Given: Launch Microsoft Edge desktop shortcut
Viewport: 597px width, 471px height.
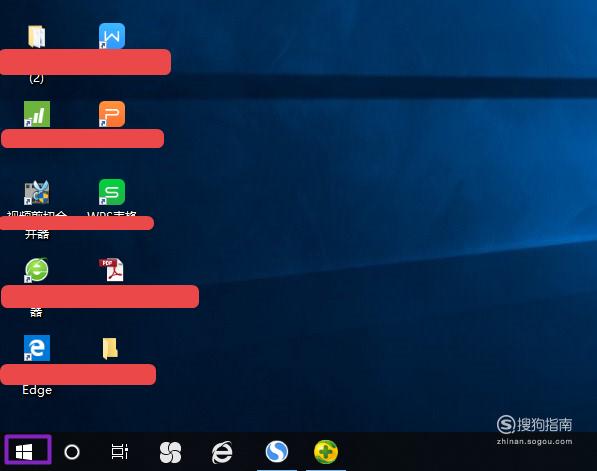Looking at the screenshot, I should point(37,348).
